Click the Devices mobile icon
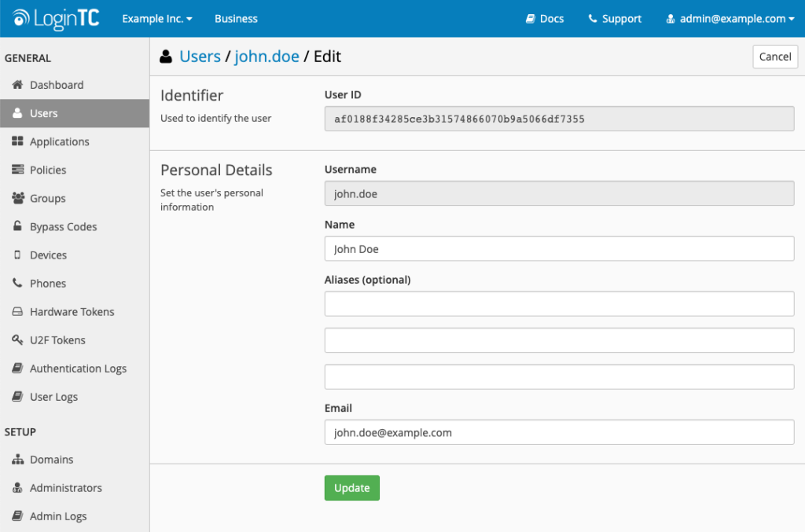This screenshot has height=532, width=805. pos(17,255)
